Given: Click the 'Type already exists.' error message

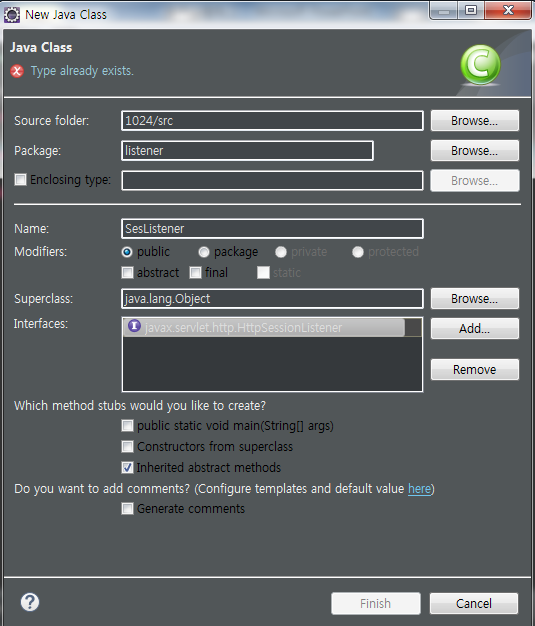Looking at the screenshot, I should pyautogui.click(x=82, y=71).
